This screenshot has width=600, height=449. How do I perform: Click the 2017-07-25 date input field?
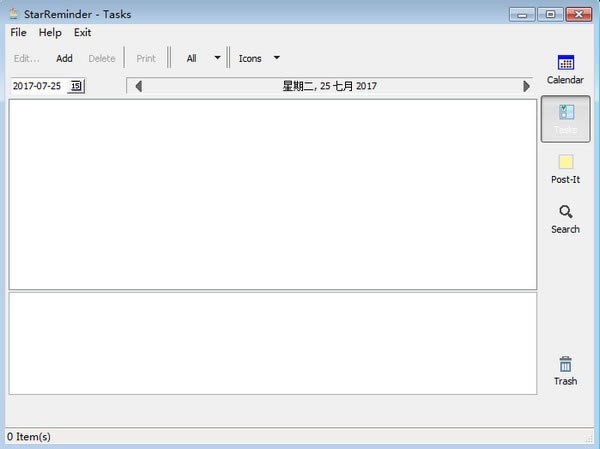tap(38, 86)
